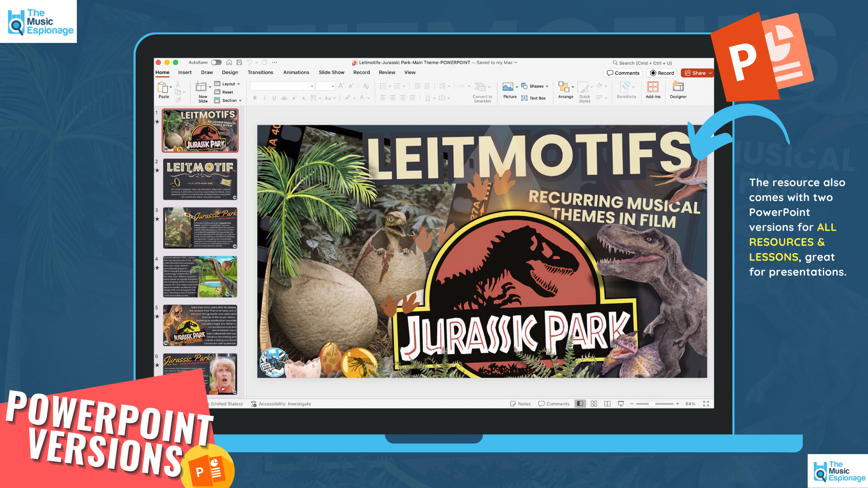Start slide show from status bar icon

pyautogui.click(x=621, y=404)
